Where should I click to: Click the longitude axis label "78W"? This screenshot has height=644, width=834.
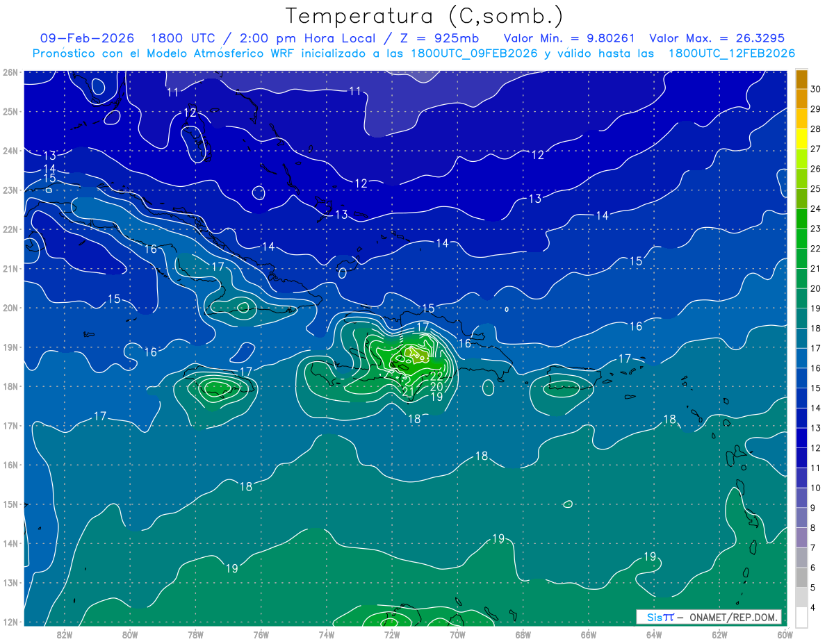(195, 635)
